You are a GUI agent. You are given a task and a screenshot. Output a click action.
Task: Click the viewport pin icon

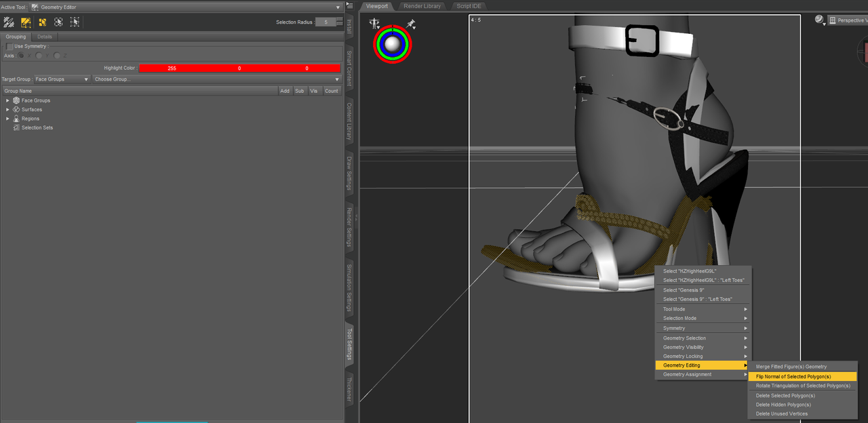coord(411,24)
